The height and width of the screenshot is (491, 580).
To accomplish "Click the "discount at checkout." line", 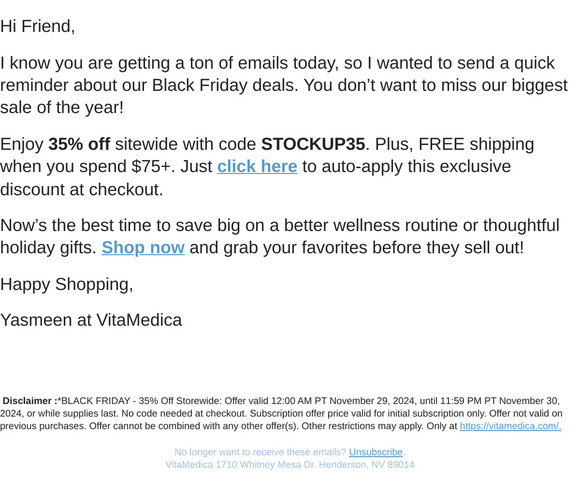I will click(81, 189).
